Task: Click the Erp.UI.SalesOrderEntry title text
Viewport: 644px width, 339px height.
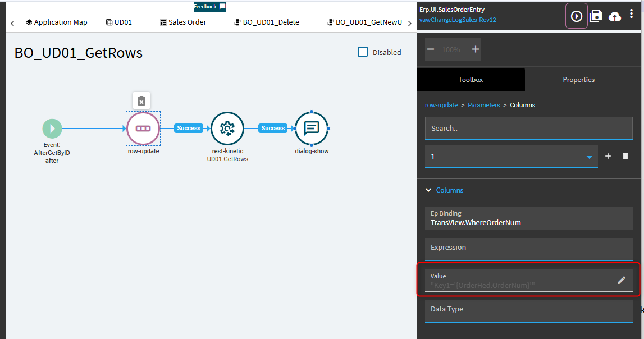Action: coord(452,10)
